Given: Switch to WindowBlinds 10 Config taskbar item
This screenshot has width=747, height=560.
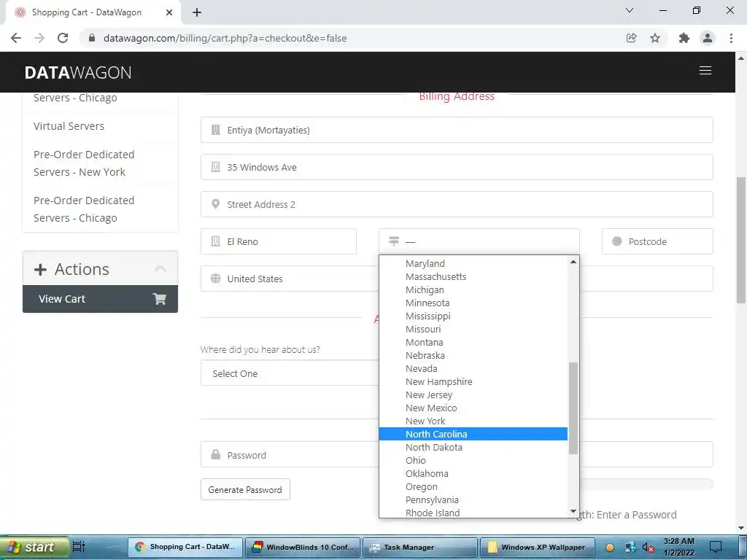Looking at the screenshot, I should pyautogui.click(x=303, y=547).
